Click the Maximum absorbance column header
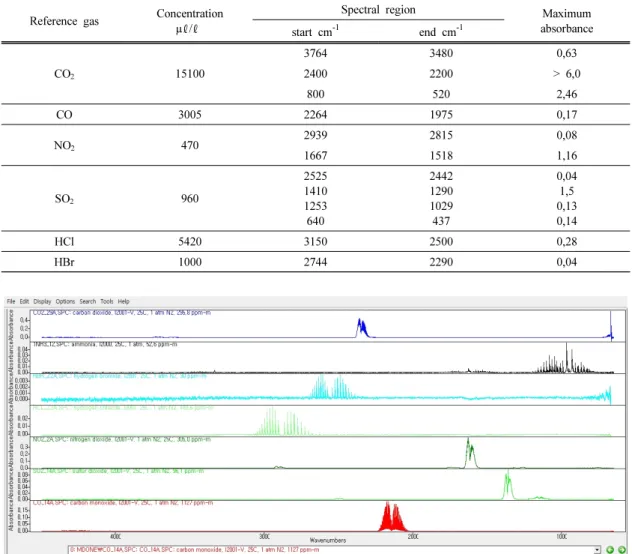Viewport: 632px width, 554px height. tap(567, 21)
